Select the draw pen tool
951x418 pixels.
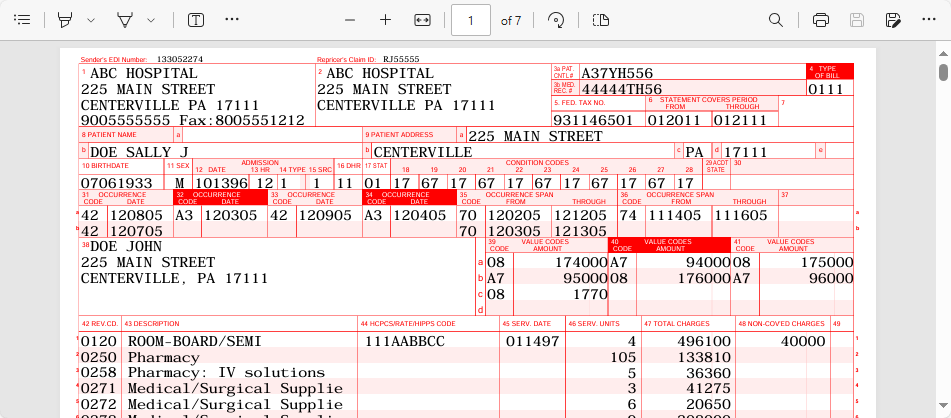125,20
